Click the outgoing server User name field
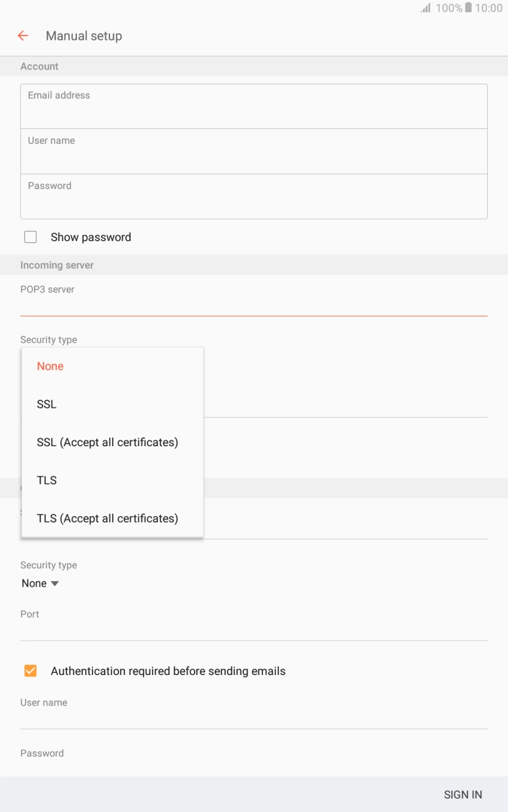 click(x=253, y=718)
